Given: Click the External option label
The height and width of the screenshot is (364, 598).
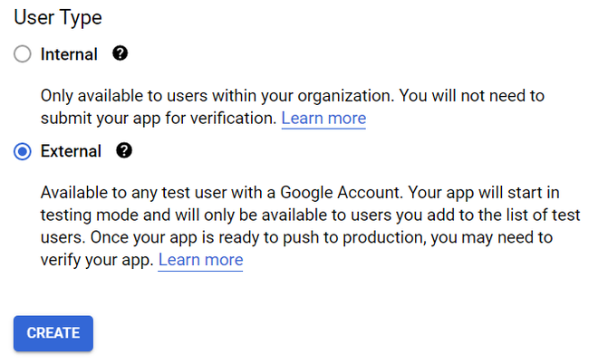Looking at the screenshot, I should pyautogui.click(x=71, y=151).
